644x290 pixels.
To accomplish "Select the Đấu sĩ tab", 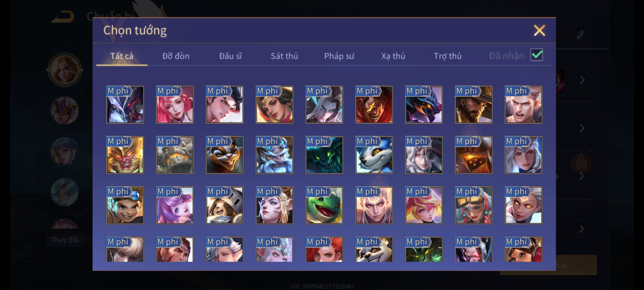I will pos(230,56).
